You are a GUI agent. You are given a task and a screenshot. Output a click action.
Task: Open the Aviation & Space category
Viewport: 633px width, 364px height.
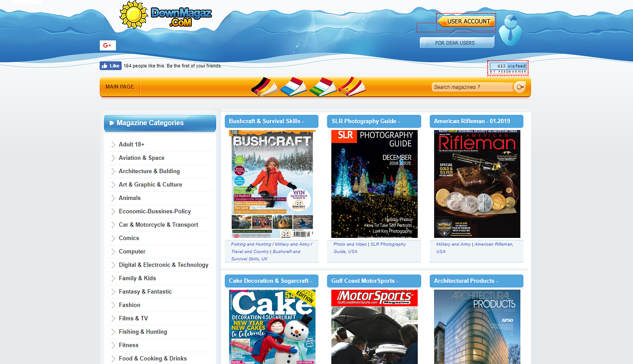click(x=141, y=158)
